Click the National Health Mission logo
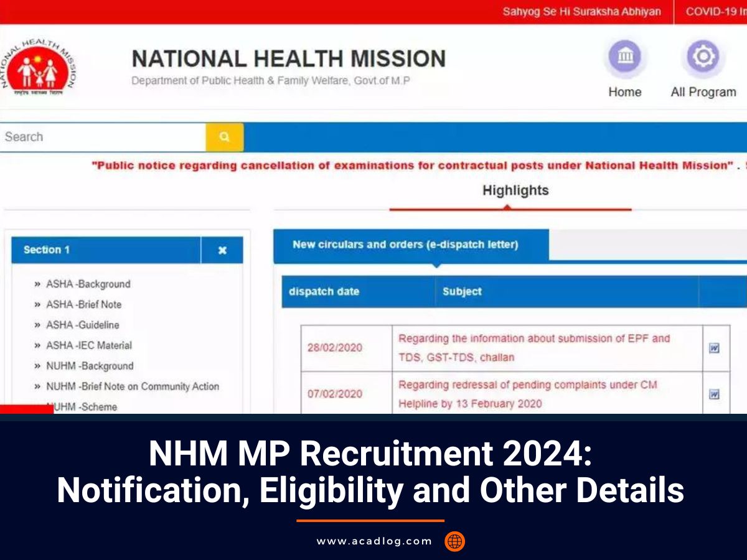 39,68
